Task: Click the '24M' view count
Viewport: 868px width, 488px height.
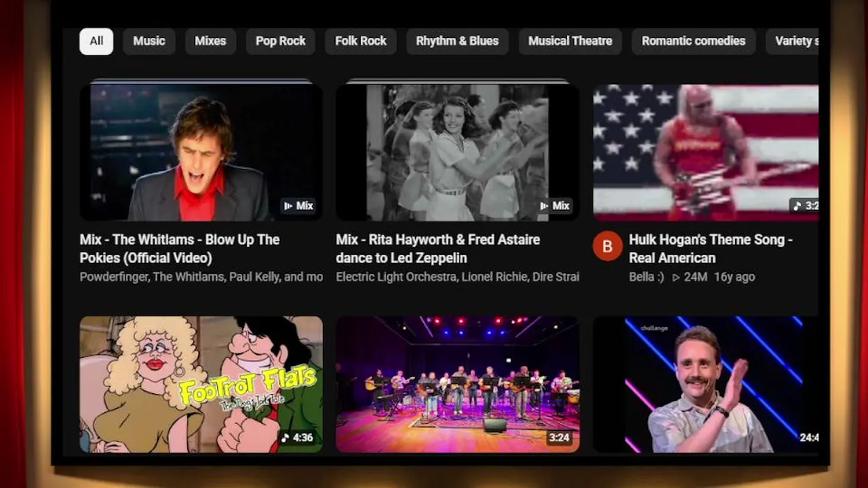Action: [x=690, y=277]
